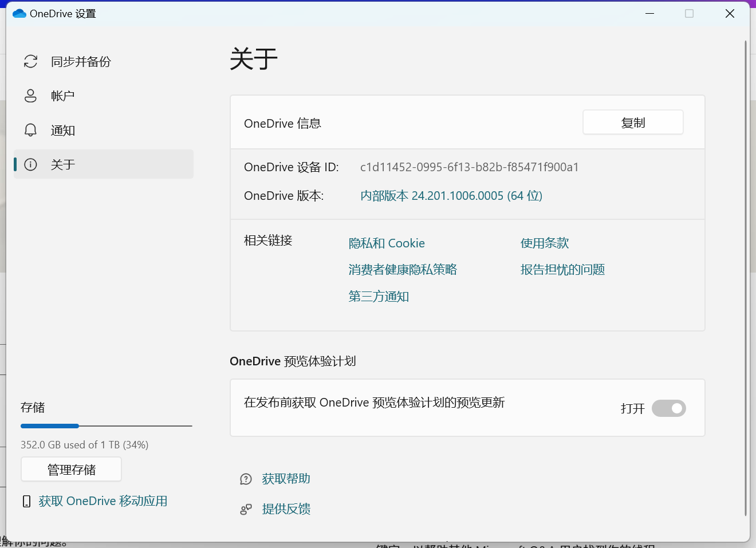Click the question bubble icon beside 获取帮助

[246, 479]
